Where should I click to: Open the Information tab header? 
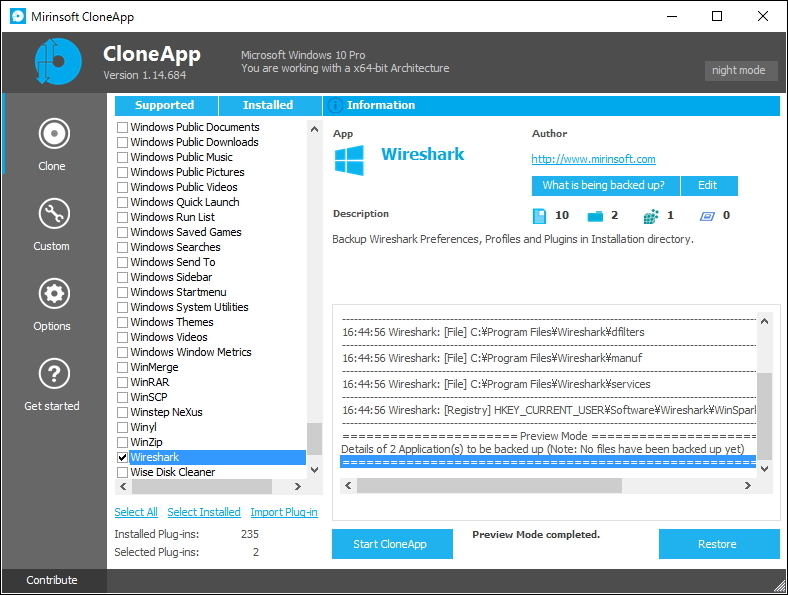pyautogui.click(x=551, y=106)
